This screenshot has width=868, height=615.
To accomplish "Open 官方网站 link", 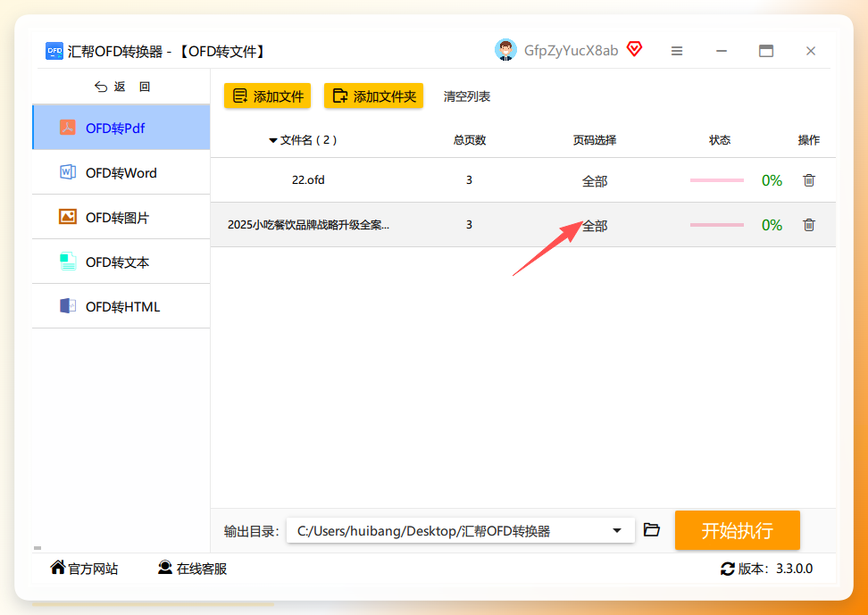I will 84,569.
